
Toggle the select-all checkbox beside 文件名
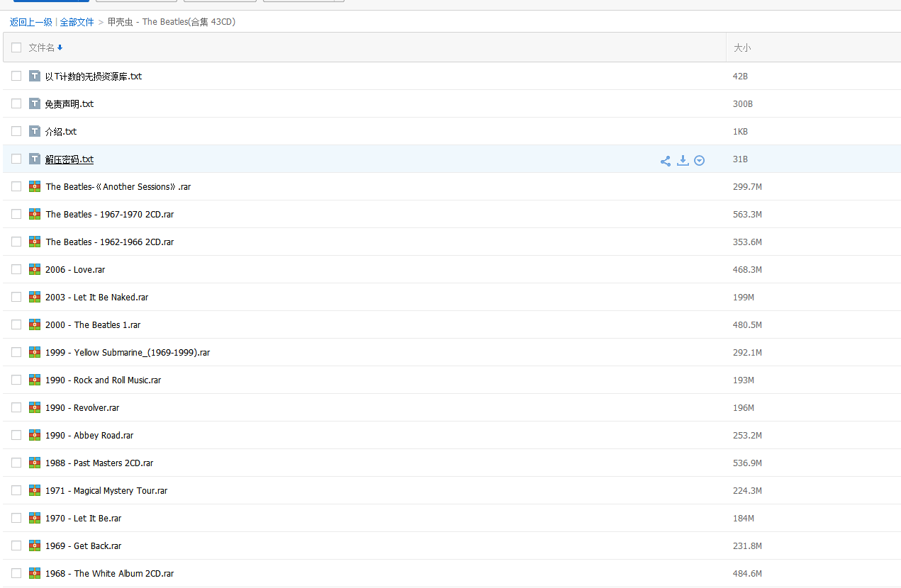pyautogui.click(x=16, y=47)
